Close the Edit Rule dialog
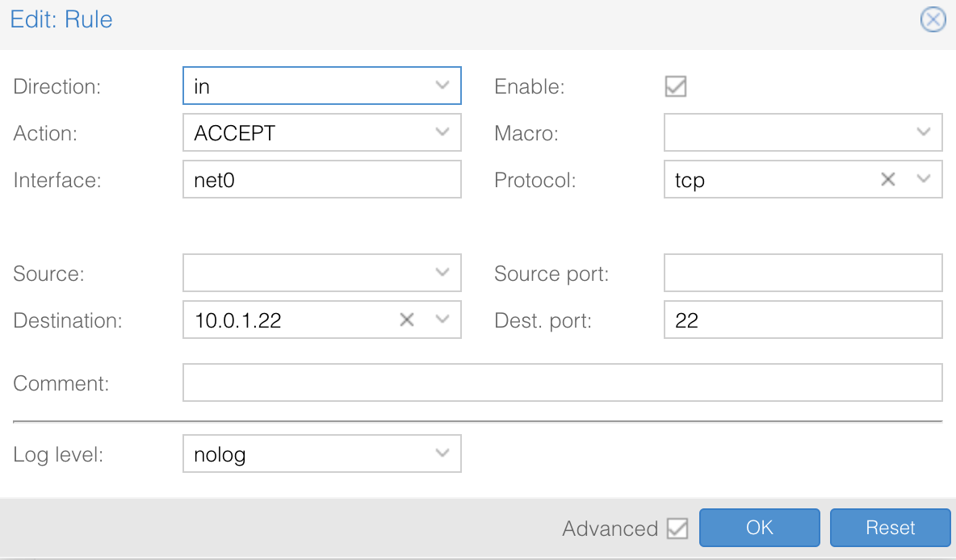956x560 pixels. [933, 19]
